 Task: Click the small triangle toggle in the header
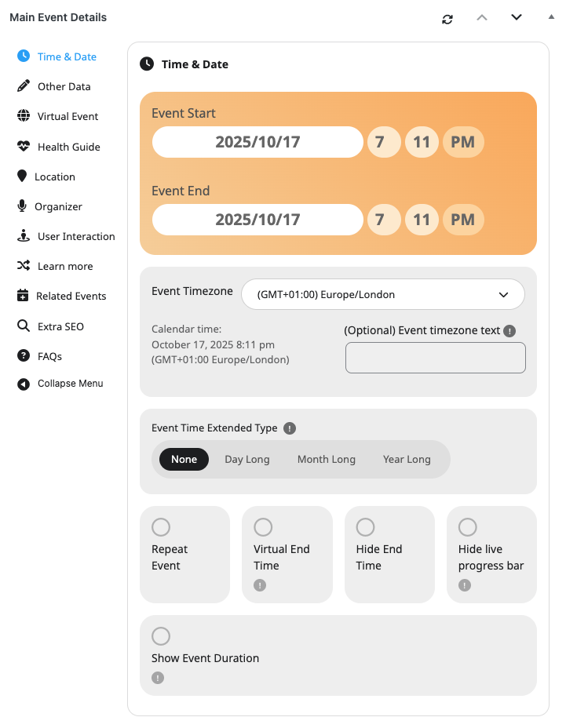tap(550, 16)
